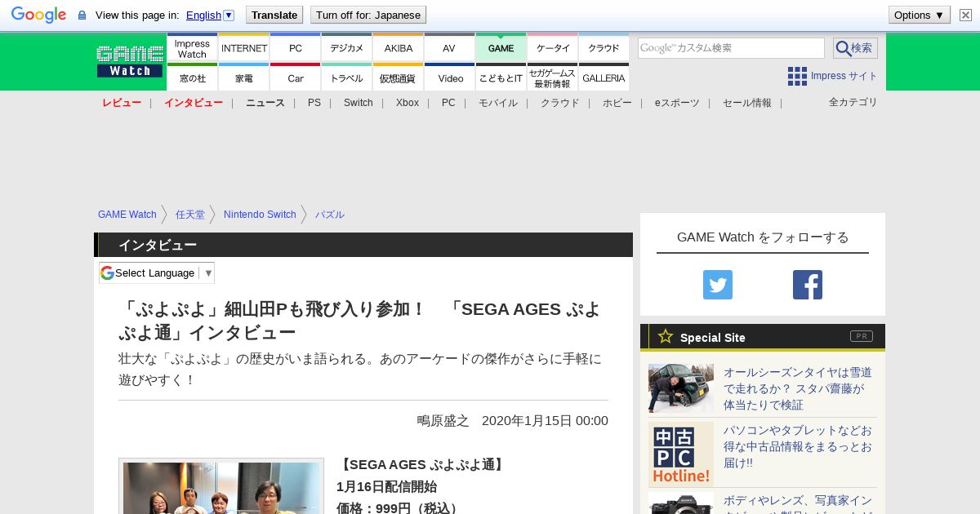Open the 家電 site tab
The height and width of the screenshot is (514, 980).
(x=244, y=77)
